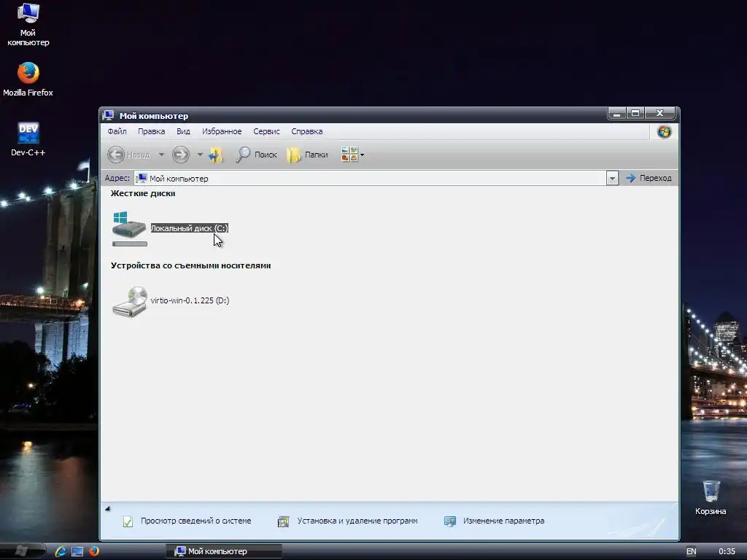Click the EN language indicator
The image size is (747, 560).
pos(692,551)
